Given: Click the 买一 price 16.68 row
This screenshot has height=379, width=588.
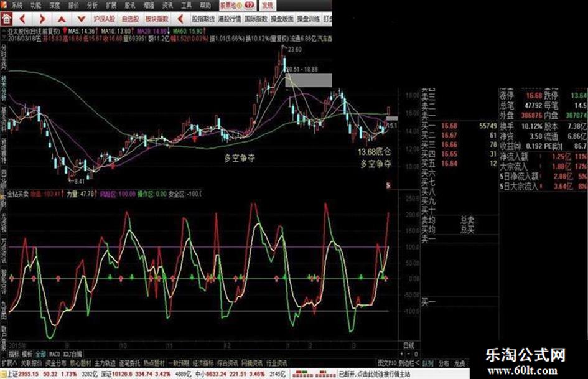Looking at the screenshot, I should [x=459, y=126].
